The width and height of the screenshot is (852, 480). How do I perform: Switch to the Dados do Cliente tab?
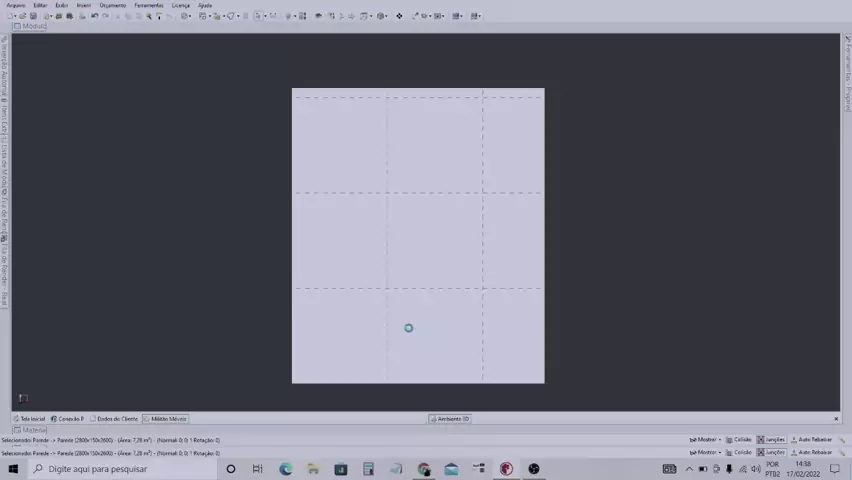pos(114,419)
